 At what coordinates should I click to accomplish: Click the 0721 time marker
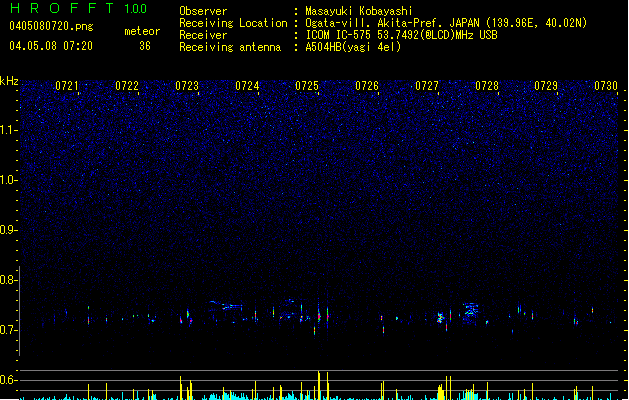pos(67,86)
